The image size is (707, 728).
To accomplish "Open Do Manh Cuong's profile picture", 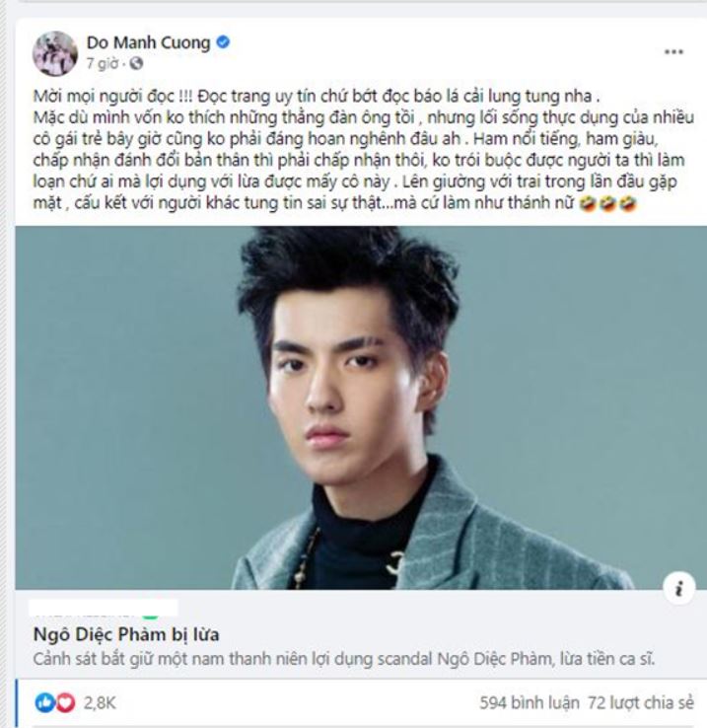I will click(x=55, y=53).
